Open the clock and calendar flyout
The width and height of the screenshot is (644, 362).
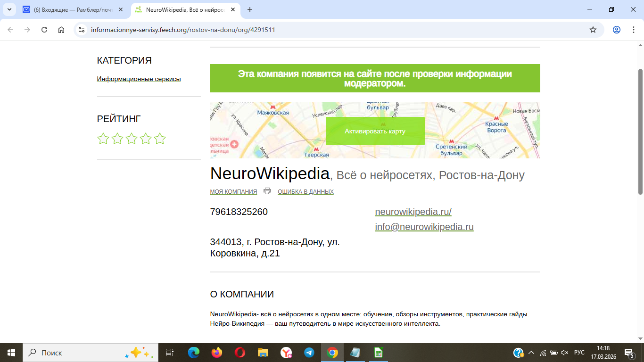[603, 353]
